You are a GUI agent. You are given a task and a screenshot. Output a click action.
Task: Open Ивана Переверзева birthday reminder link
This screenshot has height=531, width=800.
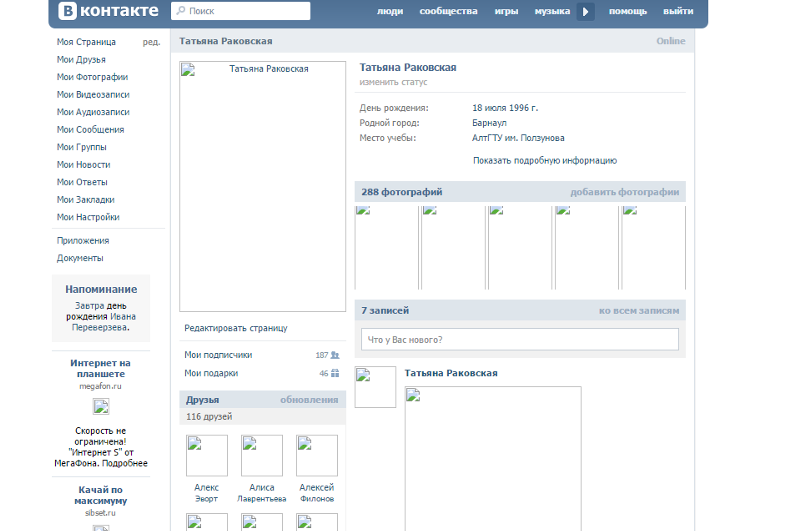(x=104, y=322)
